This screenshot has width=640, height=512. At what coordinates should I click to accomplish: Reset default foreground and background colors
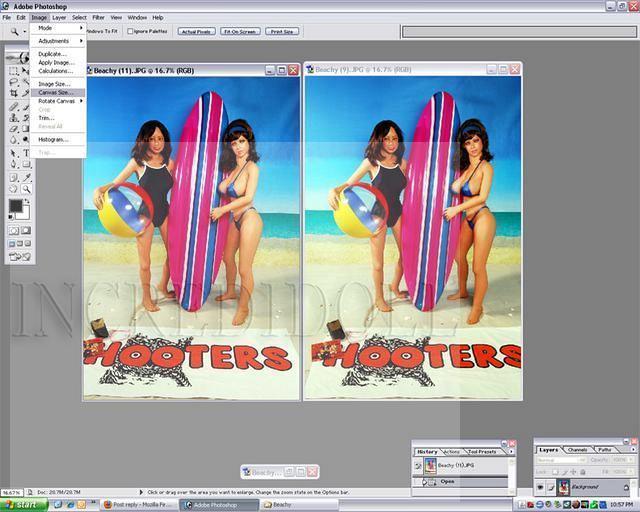11,217
